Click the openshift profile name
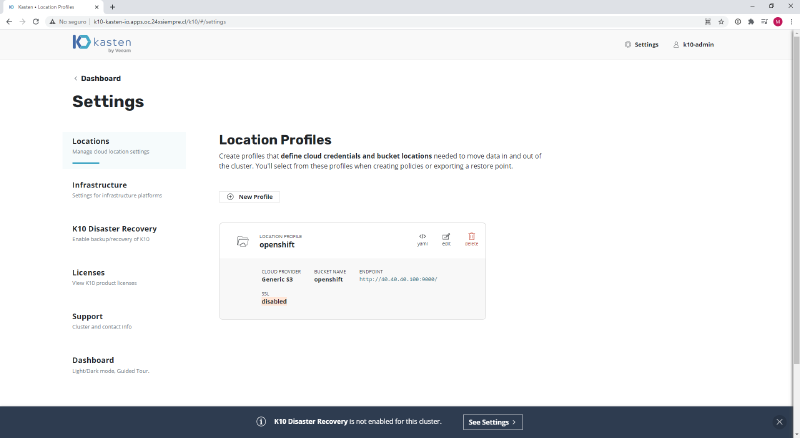 (x=277, y=245)
